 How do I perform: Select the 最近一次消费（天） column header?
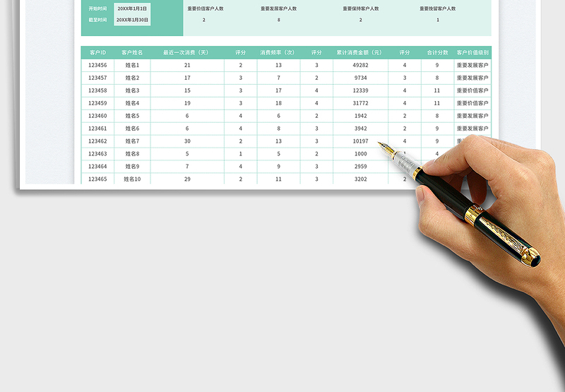point(187,52)
